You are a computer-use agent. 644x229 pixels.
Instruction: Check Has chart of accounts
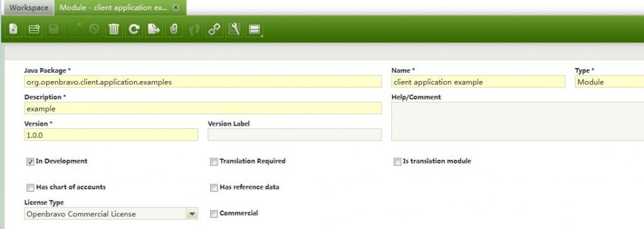(x=30, y=188)
